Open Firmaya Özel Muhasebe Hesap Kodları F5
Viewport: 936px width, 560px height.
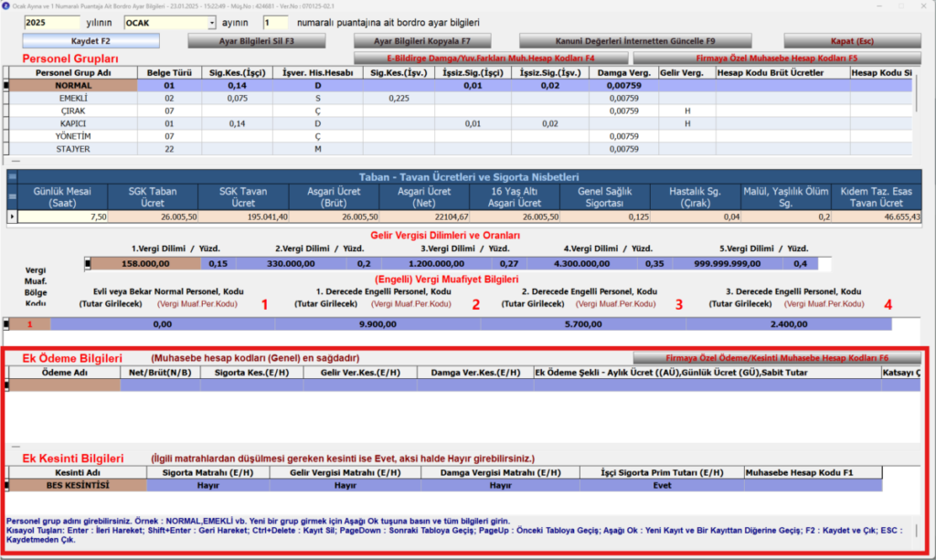777,58
